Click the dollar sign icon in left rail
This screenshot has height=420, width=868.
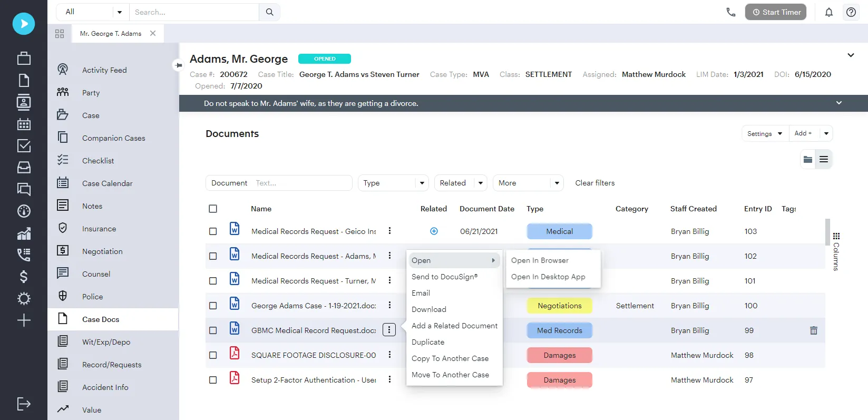point(24,277)
